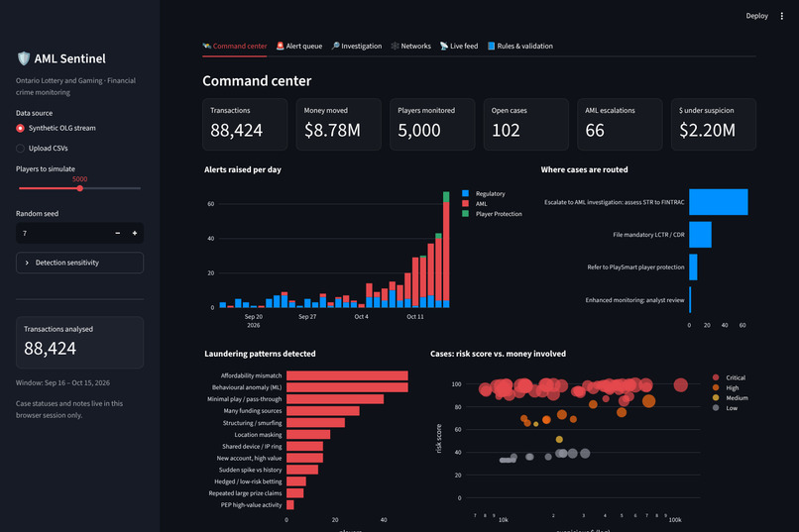Image resolution: width=799 pixels, height=532 pixels.
Task: Click the Location masking bar
Action: pos(308,435)
